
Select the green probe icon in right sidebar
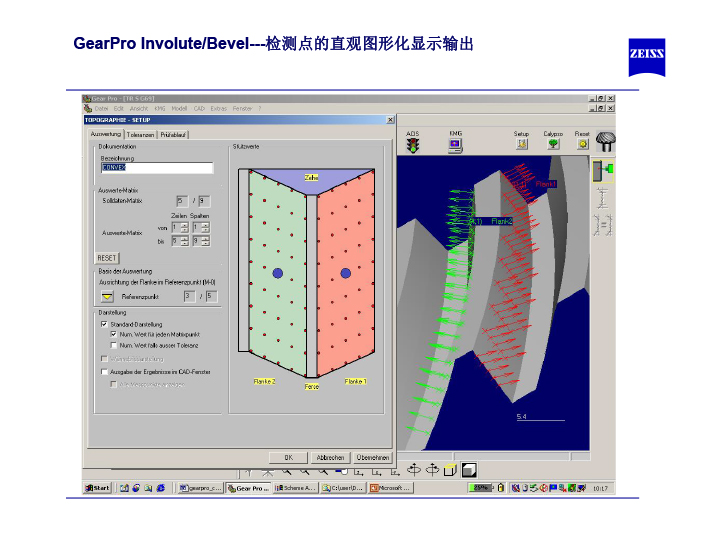tap(602, 171)
